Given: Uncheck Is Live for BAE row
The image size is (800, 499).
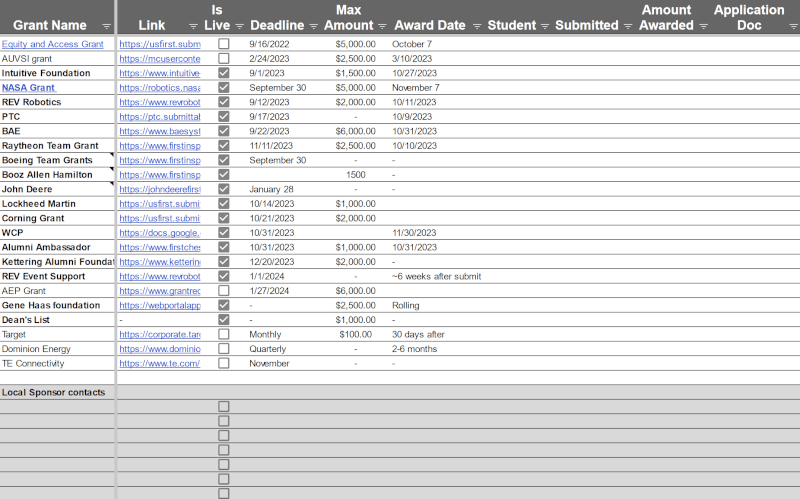Looking at the screenshot, I should click(x=223, y=131).
